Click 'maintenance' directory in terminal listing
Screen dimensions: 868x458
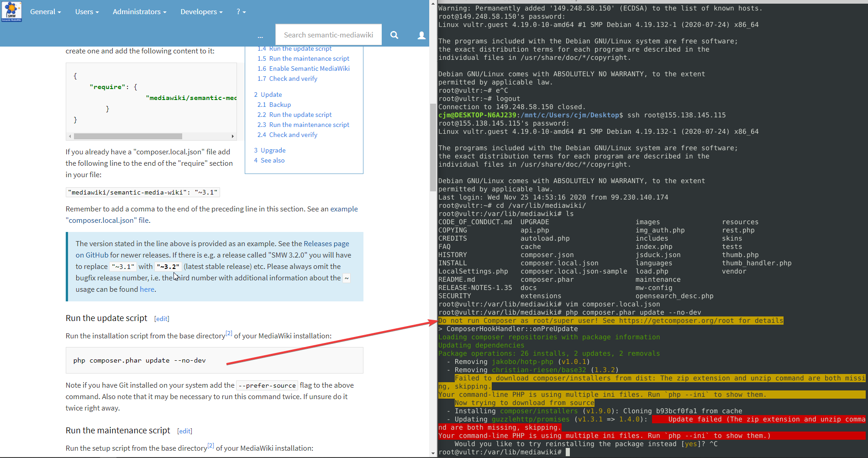point(658,279)
